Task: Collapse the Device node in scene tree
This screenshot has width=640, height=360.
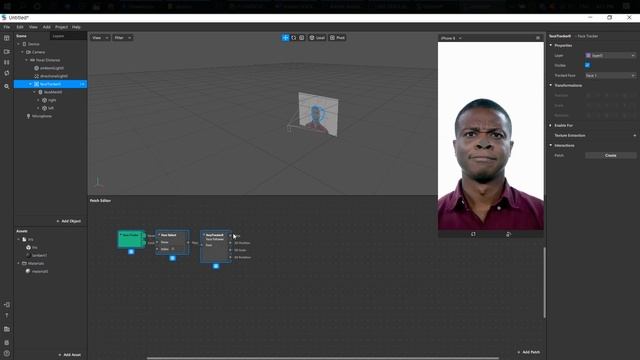Action: [x=18, y=44]
